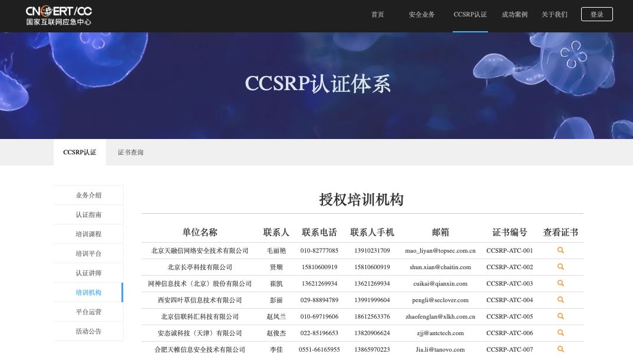Open the 安全业务 menu

coord(421,15)
